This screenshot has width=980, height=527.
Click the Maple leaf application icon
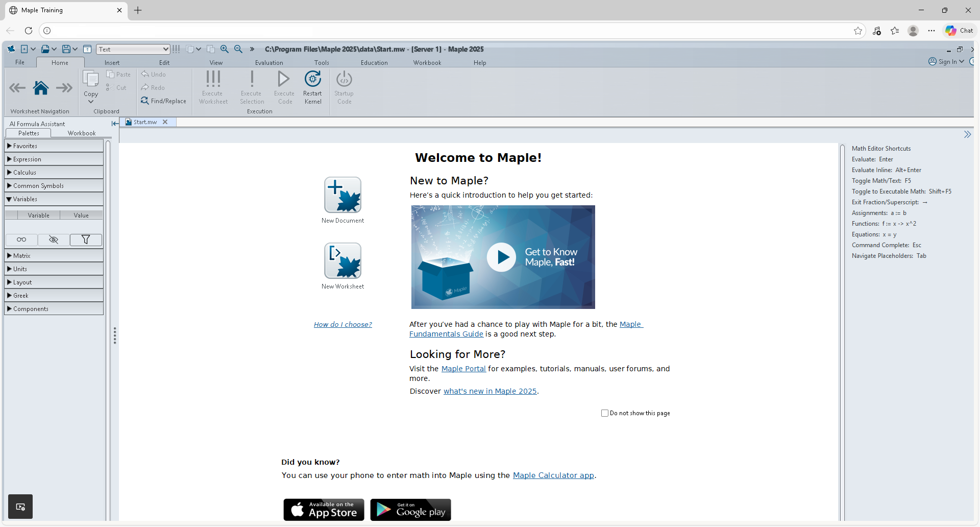11,49
